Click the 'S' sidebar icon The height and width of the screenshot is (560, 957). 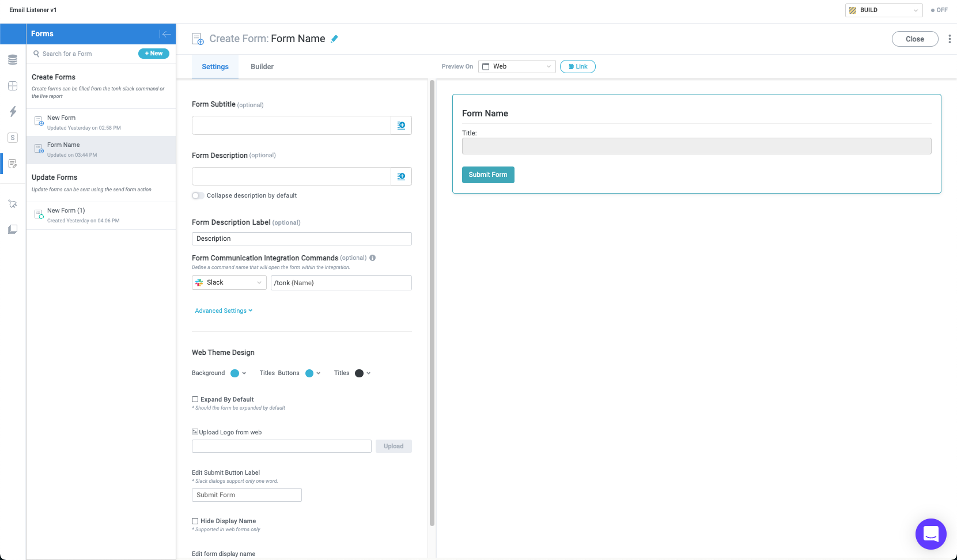tap(13, 138)
